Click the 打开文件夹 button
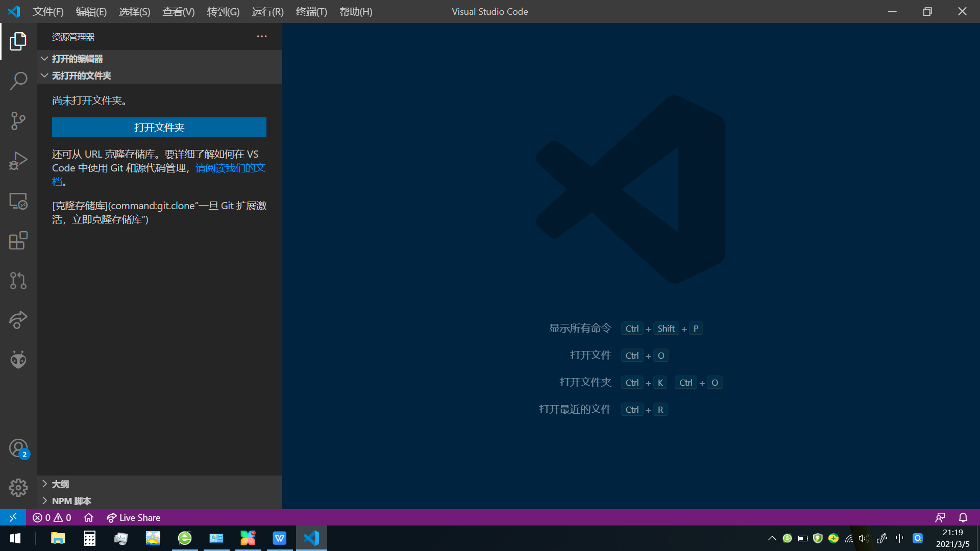Screen dimensions: 980x551 159,128
